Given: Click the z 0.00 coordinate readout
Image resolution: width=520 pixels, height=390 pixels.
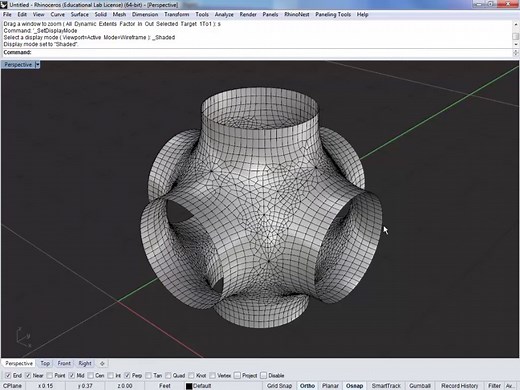Looking at the screenshot, I should pos(125,386).
